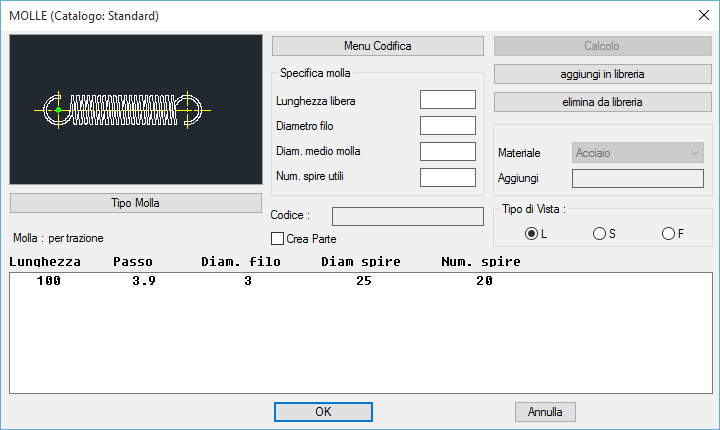
Task: Enable the Crea Parte checkbox
Action: pyautogui.click(x=277, y=238)
